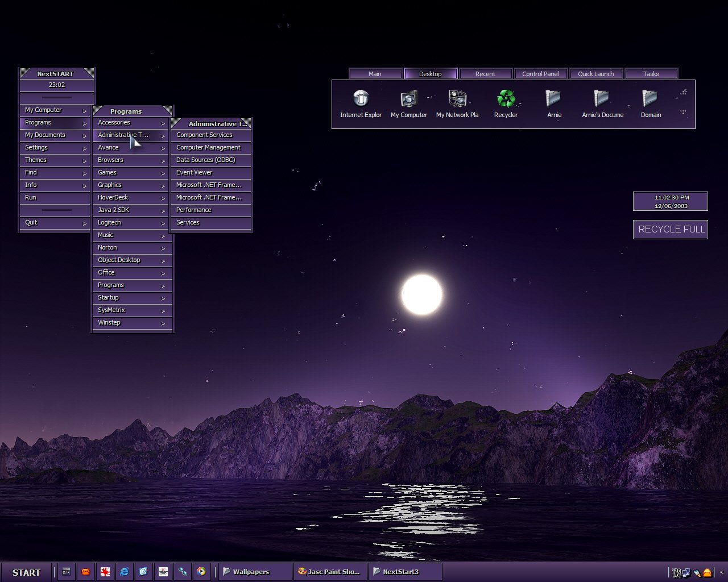Expand system tray with the arrow
This screenshot has height=582, width=728.
tap(721, 572)
